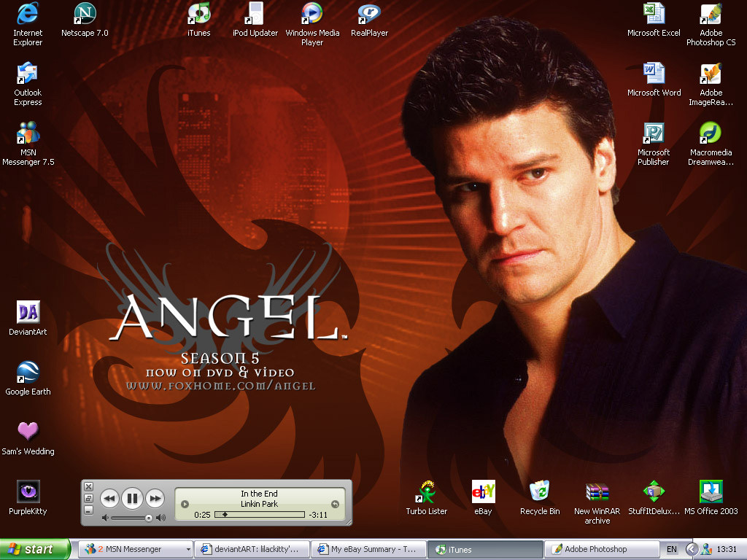Click the left arrow button in iTunes display
Screen dimensions: 747x560
[x=185, y=505]
